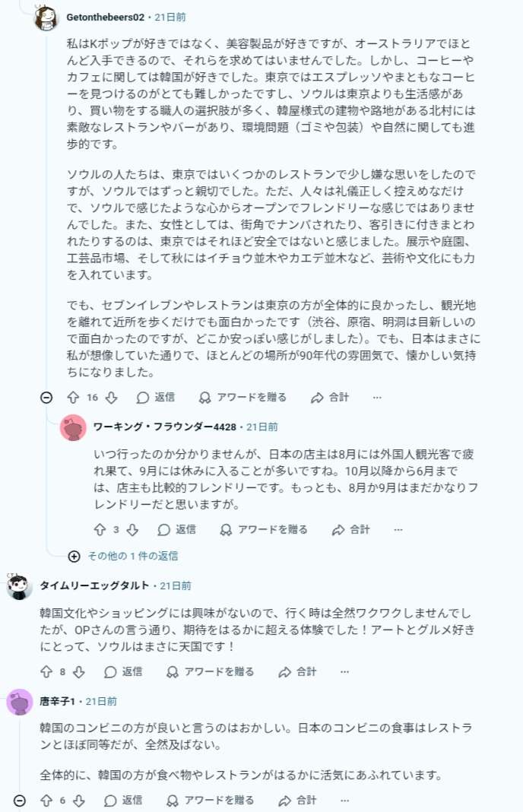Downvote the Getonthebeers02 comment
Image resolution: width=523 pixels, height=812 pixels.
point(111,398)
